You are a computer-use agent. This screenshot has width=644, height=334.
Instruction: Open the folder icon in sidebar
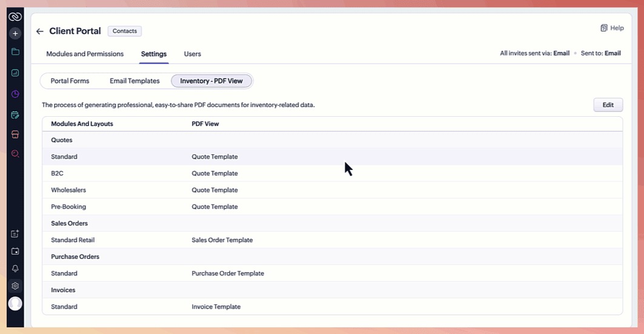tap(15, 52)
